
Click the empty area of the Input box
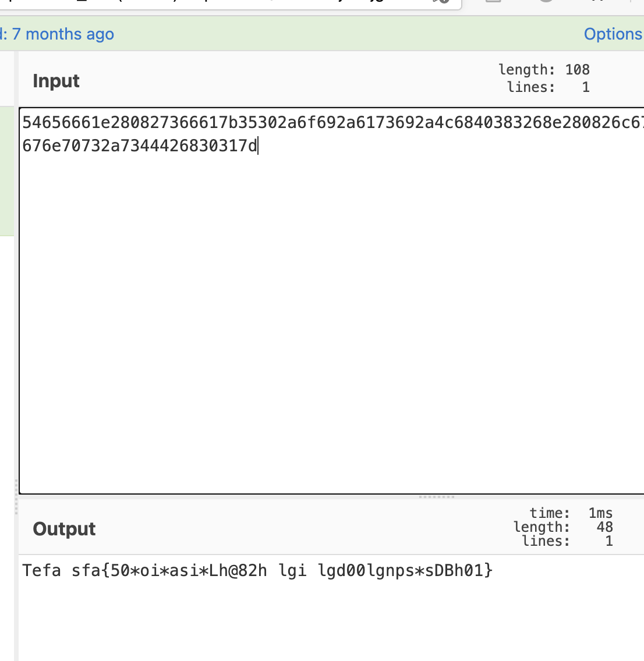tap(332, 320)
